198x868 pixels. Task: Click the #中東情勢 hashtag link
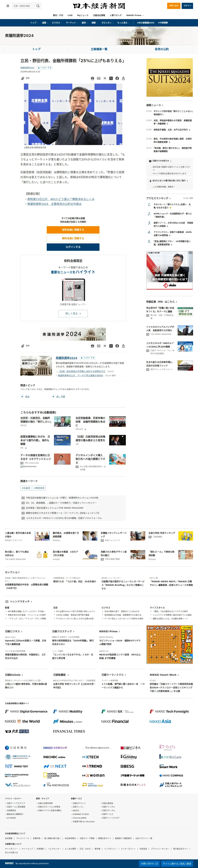coord(163,23)
